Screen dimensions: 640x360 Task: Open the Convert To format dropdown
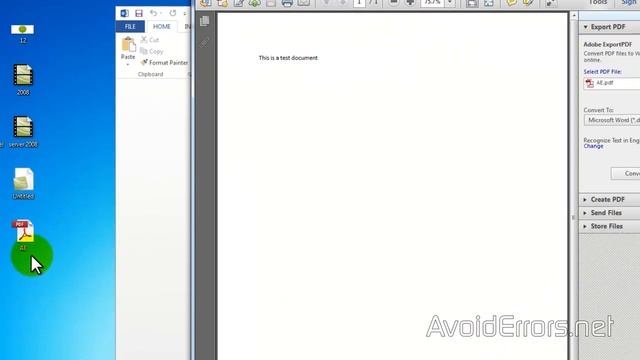pyautogui.click(x=612, y=120)
